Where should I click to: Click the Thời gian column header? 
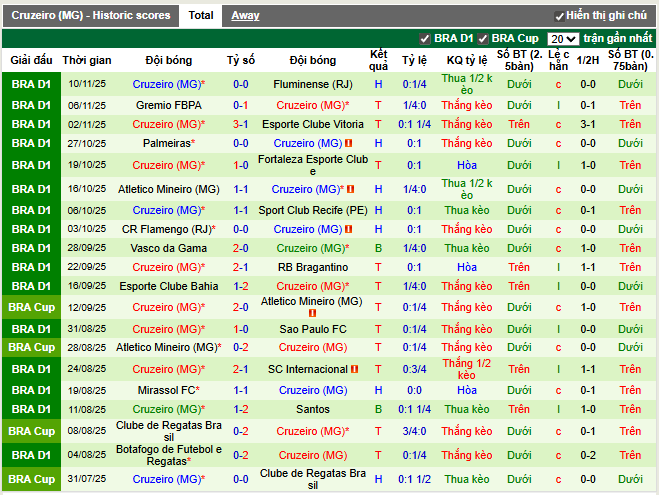pos(87,60)
